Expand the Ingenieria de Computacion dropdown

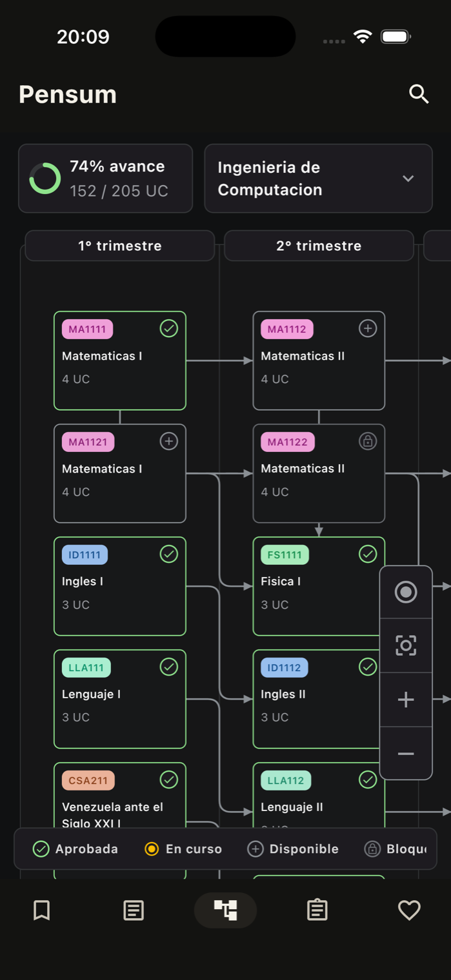pos(318,179)
